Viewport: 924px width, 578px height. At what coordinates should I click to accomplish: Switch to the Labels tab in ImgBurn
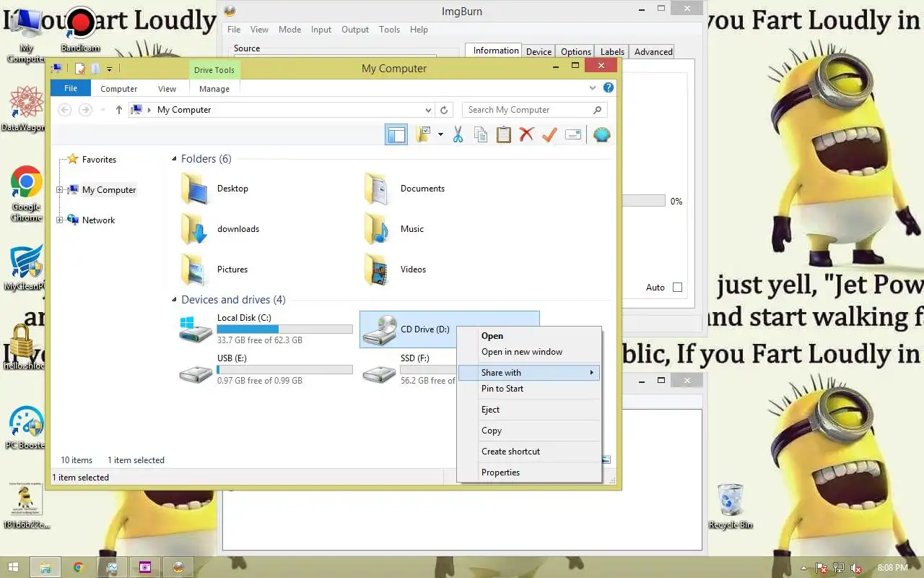612,51
